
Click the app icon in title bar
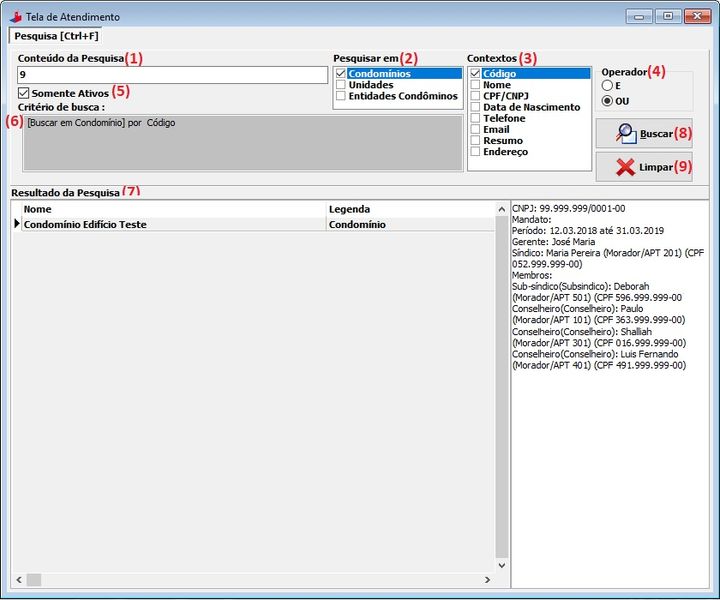(15, 17)
